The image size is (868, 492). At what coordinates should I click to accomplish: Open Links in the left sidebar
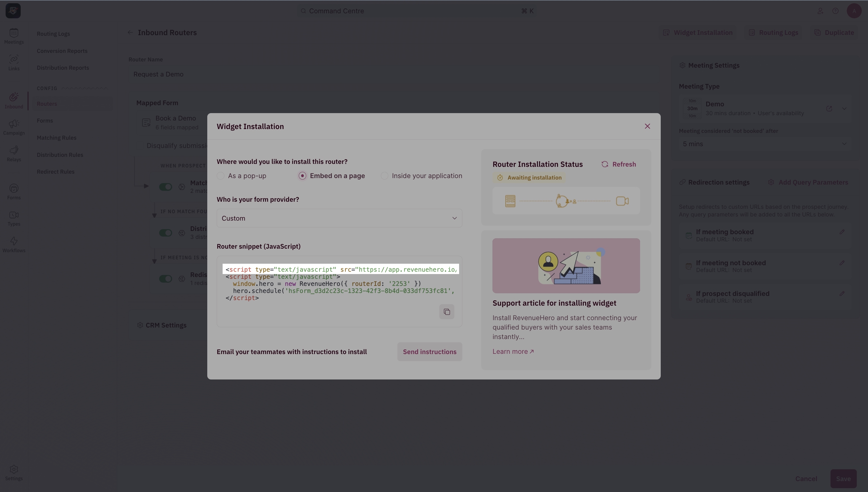pyautogui.click(x=14, y=63)
